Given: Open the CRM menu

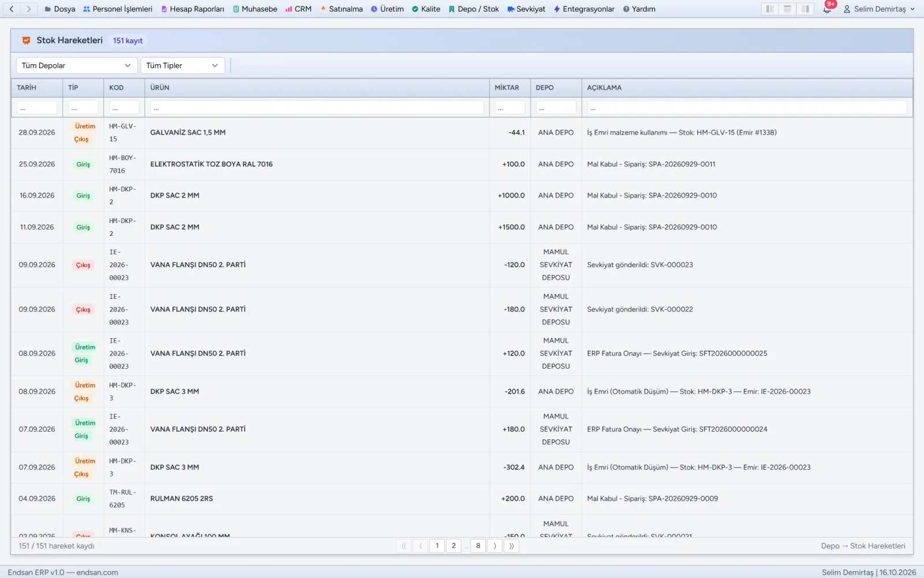Looking at the screenshot, I should pos(299,9).
